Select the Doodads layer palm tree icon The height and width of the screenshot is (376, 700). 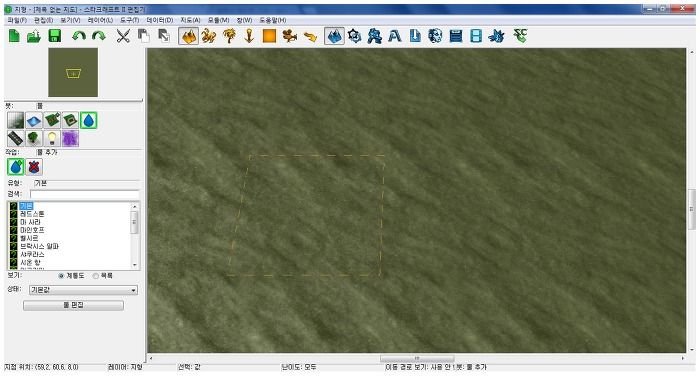(229, 36)
